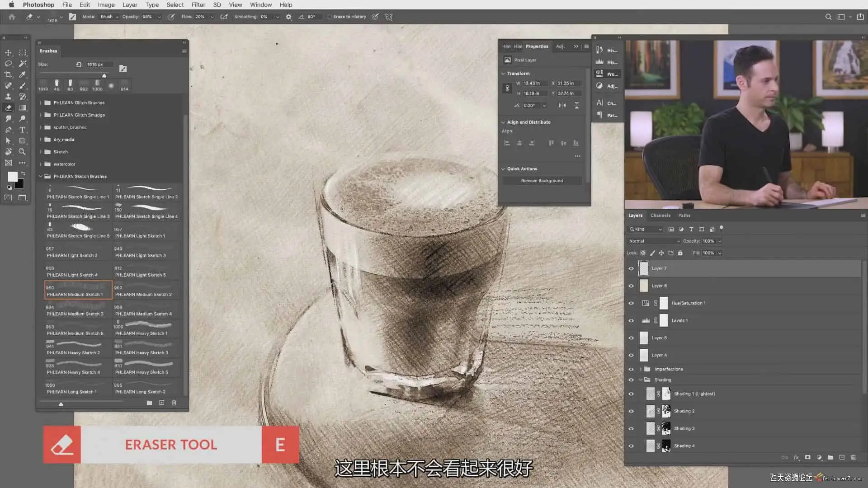Collapse the PHLEARN Sketch Brushes folder
868x488 pixels.
pos(41,176)
